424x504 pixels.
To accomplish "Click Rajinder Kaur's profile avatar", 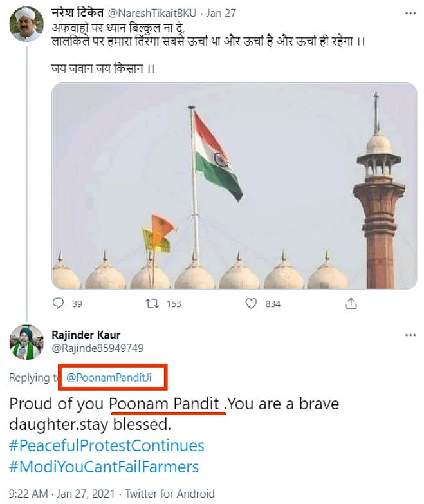I will [x=26, y=342].
